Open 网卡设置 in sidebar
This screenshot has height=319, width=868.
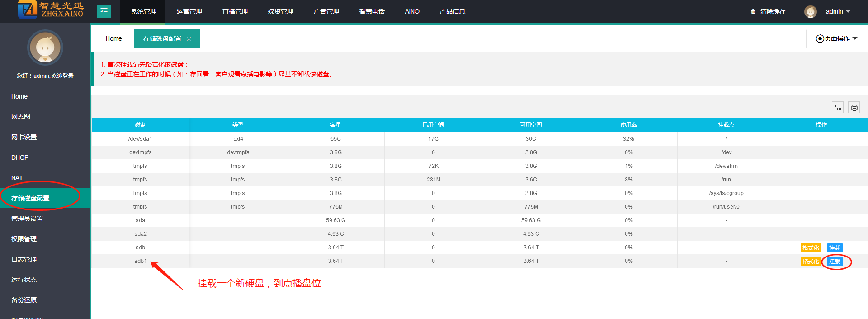pyautogui.click(x=24, y=137)
